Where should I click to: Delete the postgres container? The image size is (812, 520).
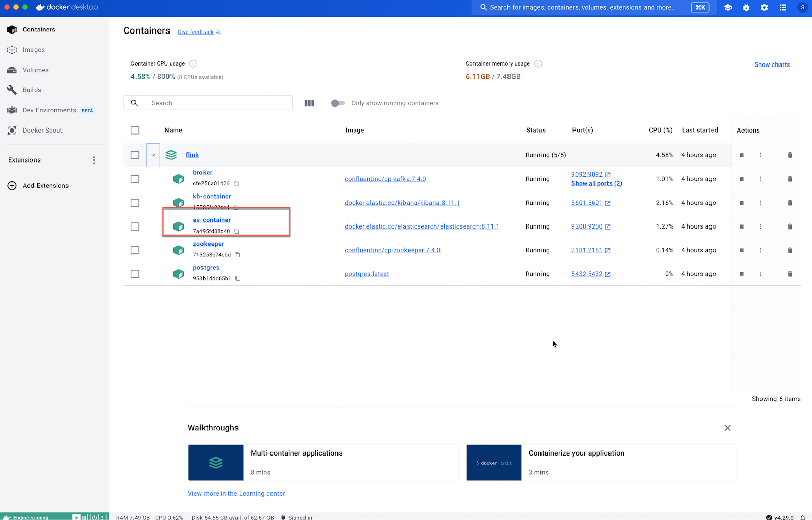coord(790,274)
